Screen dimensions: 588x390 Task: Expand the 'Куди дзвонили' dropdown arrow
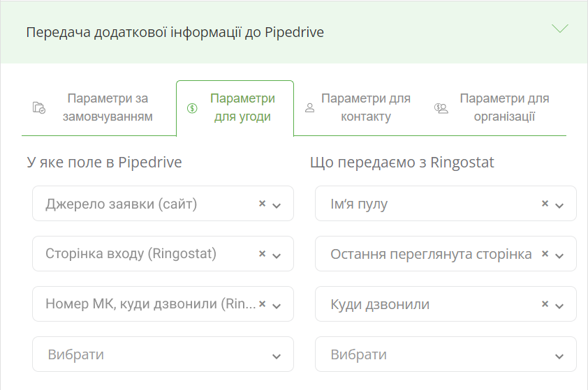[x=559, y=306]
